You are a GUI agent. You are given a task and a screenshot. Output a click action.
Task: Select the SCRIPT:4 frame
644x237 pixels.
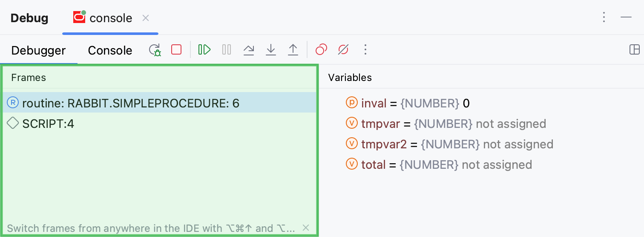click(48, 124)
